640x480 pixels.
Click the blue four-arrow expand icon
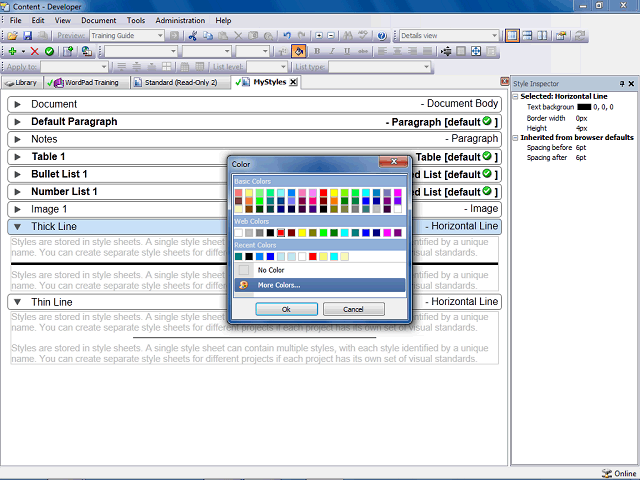[x=476, y=51]
